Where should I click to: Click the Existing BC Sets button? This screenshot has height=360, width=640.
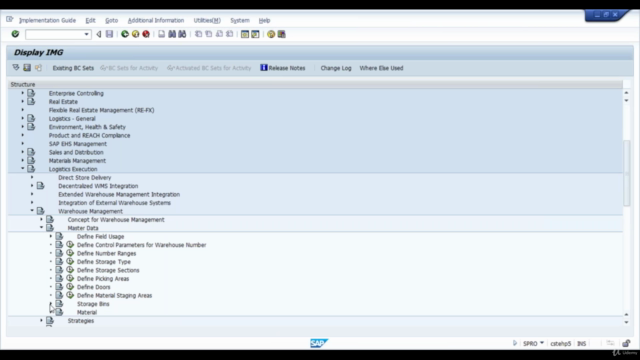click(73, 68)
